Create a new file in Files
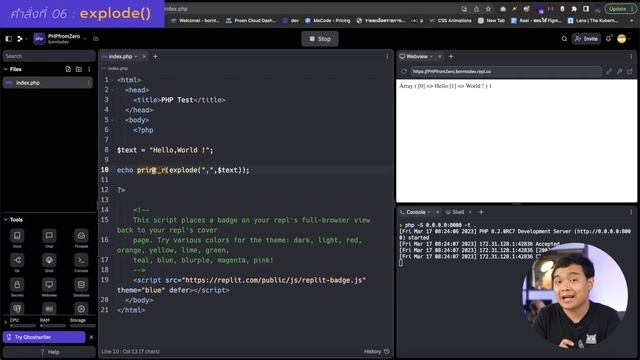This screenshot has height=360, width=640. (68, 69)
